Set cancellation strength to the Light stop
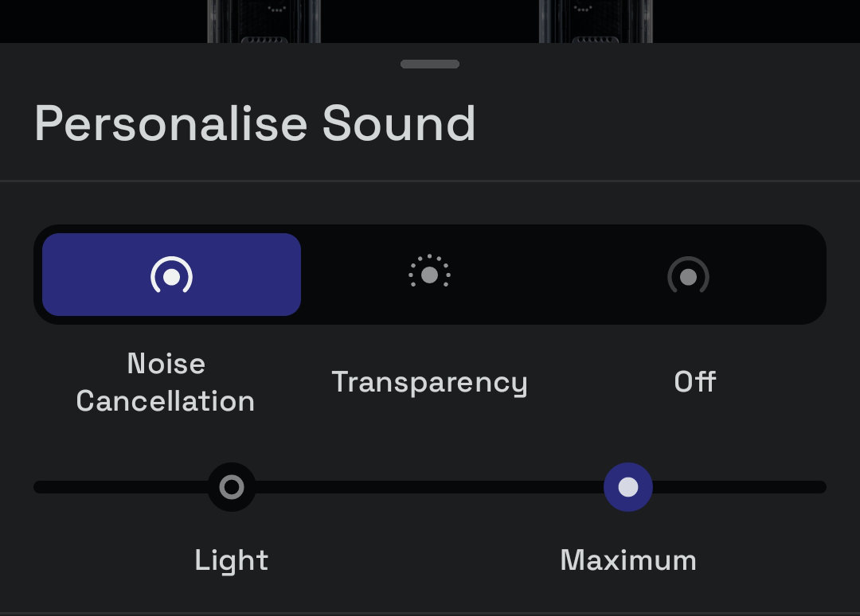 click(x=232, y=486)
